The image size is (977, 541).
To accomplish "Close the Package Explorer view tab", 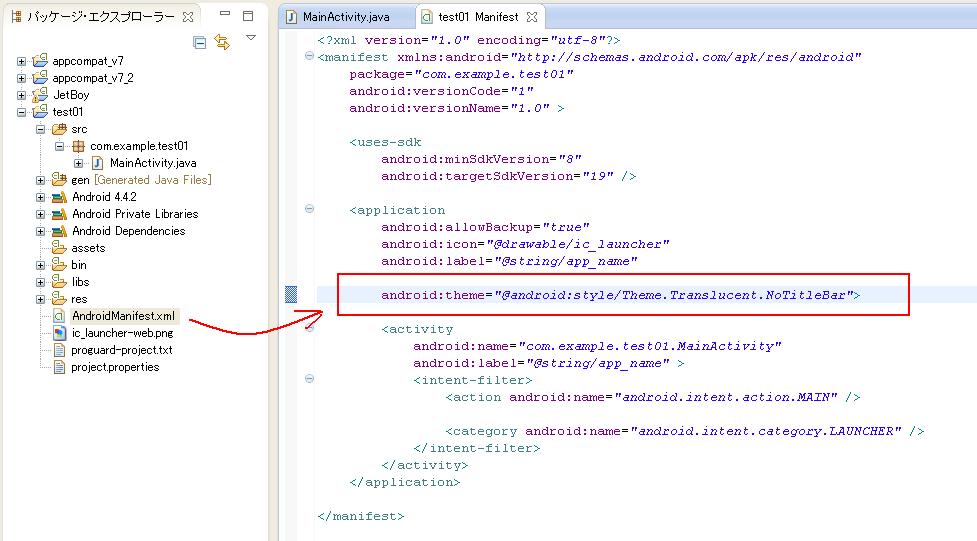I will coord(188,17).
